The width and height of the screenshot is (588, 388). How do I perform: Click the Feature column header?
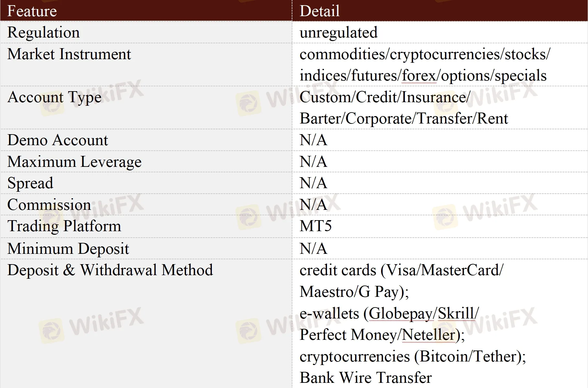click(32, 11)
